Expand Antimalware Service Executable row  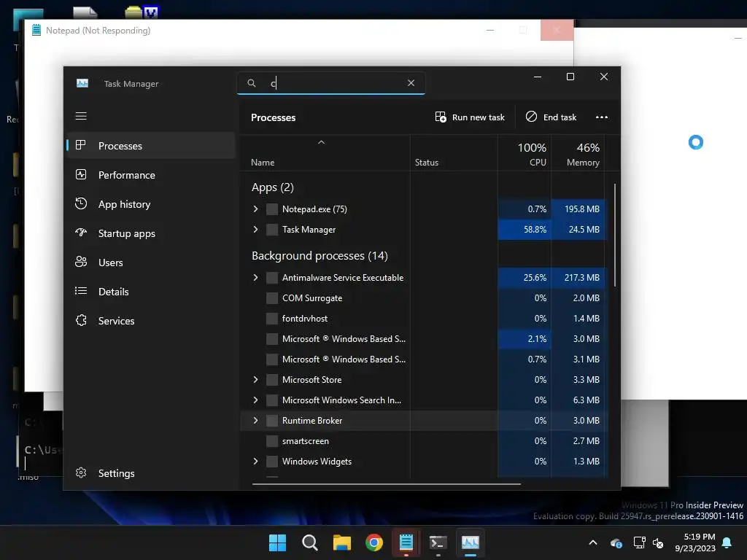tap(256, 278)
